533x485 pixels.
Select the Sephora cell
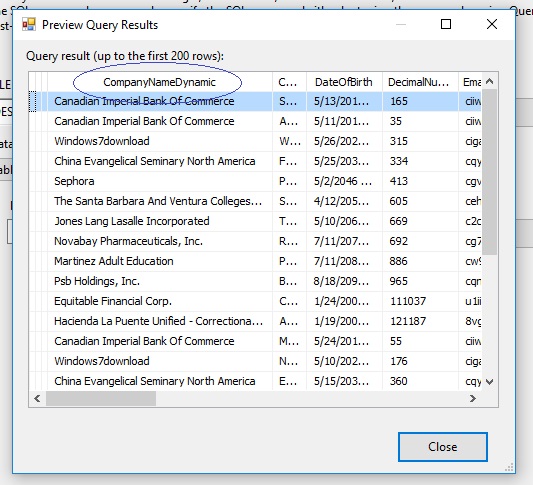coord(160,181)
